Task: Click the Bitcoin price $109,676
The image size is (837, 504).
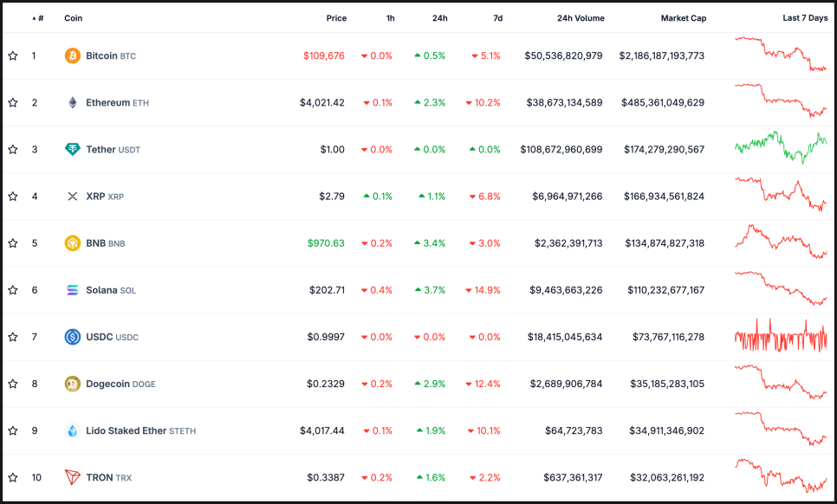Action: 324,55
